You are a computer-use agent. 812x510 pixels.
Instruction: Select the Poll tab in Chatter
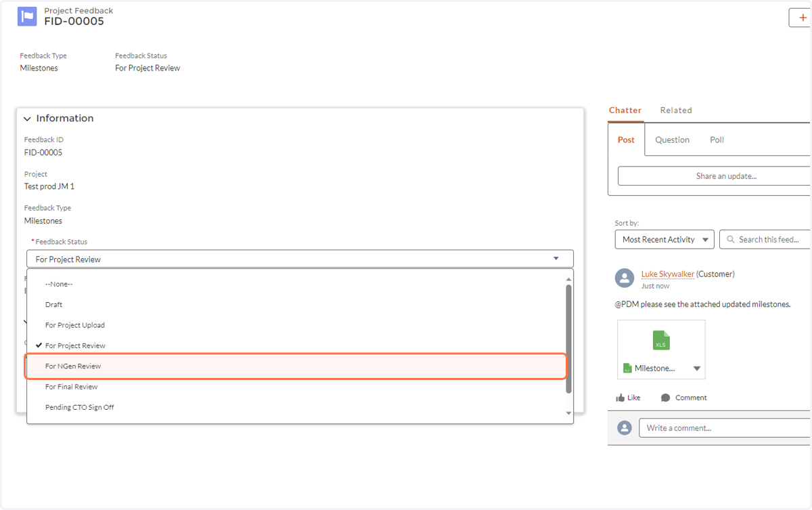click(717, 140)
